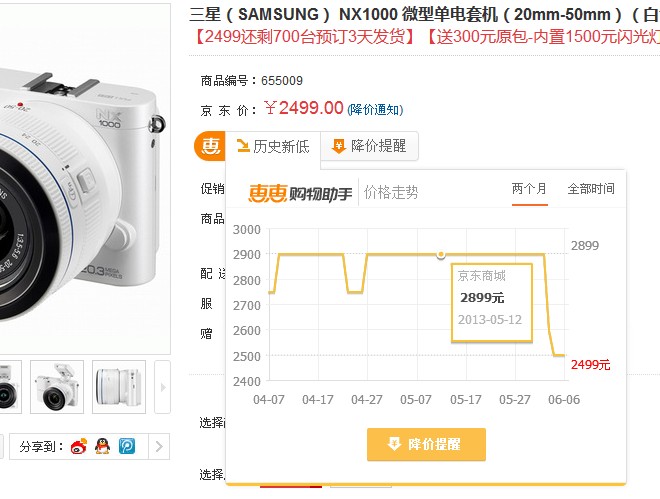Click the yellow 降价提醒 button
Image resolution: width=660 pixels, height=499 pixels.
click(x=426, y=444)
